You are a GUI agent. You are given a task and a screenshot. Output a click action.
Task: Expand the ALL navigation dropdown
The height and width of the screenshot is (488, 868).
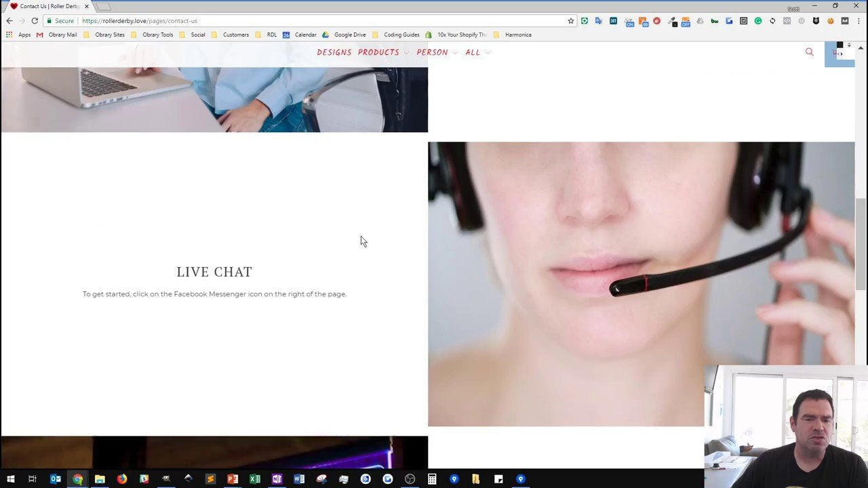477,52
